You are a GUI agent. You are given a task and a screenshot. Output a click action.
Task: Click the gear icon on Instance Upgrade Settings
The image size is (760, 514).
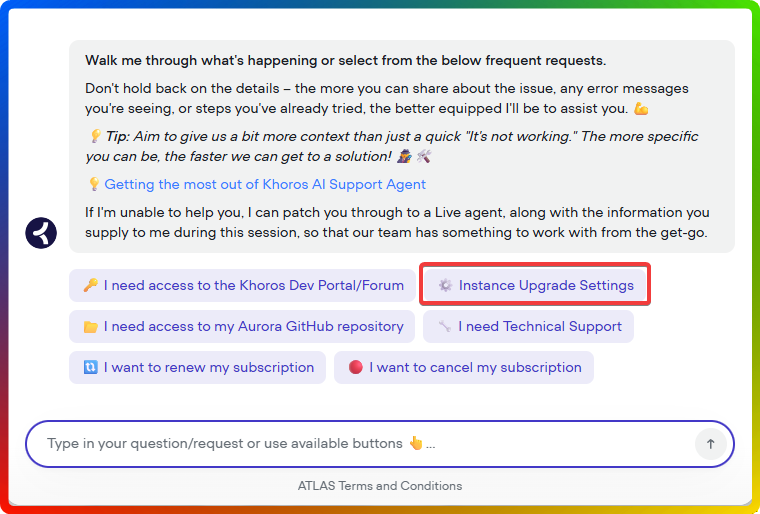[x=445, y=285]
